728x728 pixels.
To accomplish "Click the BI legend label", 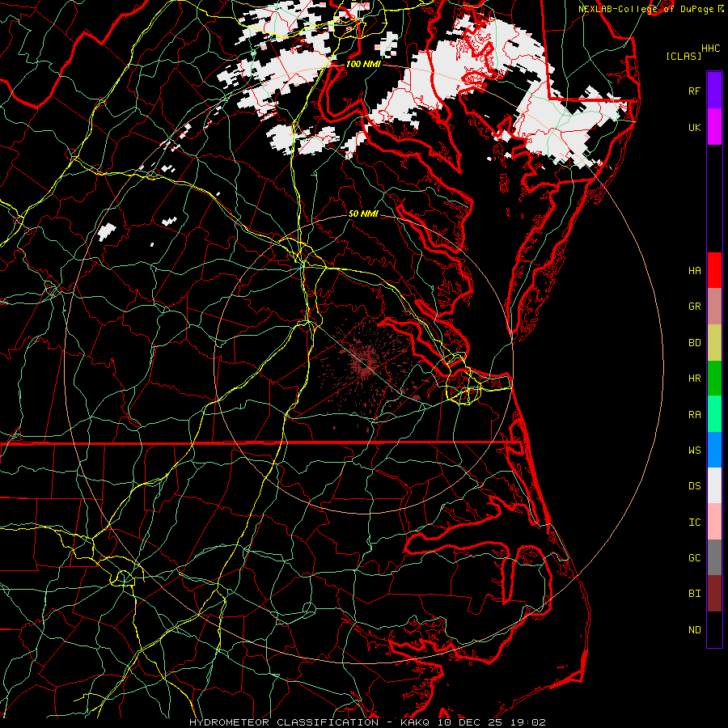I will click(x=694, y=594).
